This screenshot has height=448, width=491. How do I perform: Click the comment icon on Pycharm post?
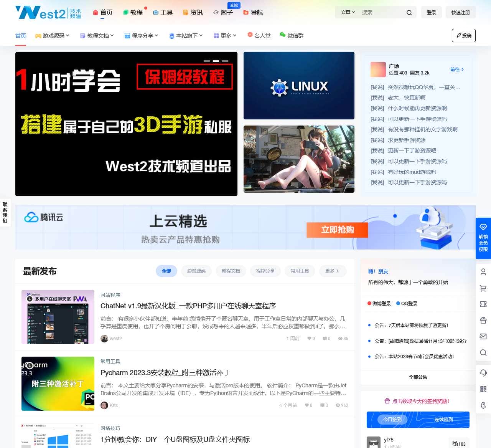click(x=322, y=405)
